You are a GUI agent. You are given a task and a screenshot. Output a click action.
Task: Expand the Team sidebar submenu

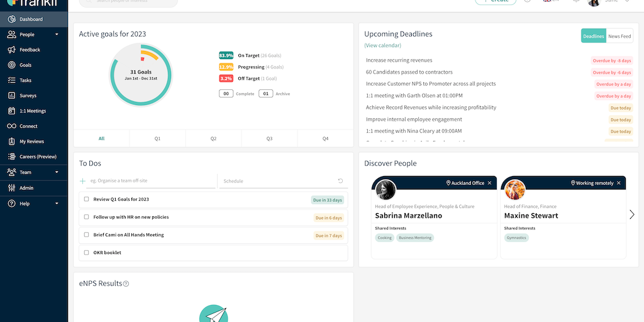[x=57, y=172]
